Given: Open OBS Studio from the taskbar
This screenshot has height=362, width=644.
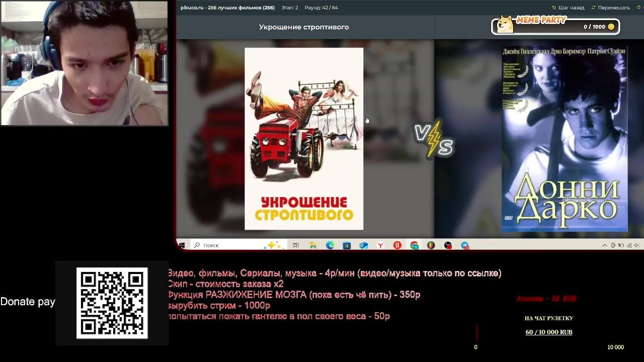Looking at the screenshot, I should pyautogui.click(x=448, y=245).
